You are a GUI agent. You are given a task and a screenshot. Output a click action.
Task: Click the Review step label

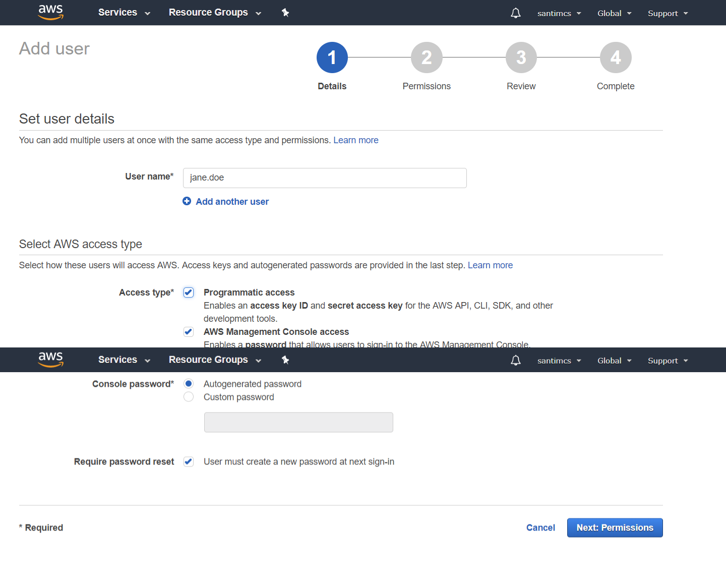pyautogui.click(x=521, y=86)
